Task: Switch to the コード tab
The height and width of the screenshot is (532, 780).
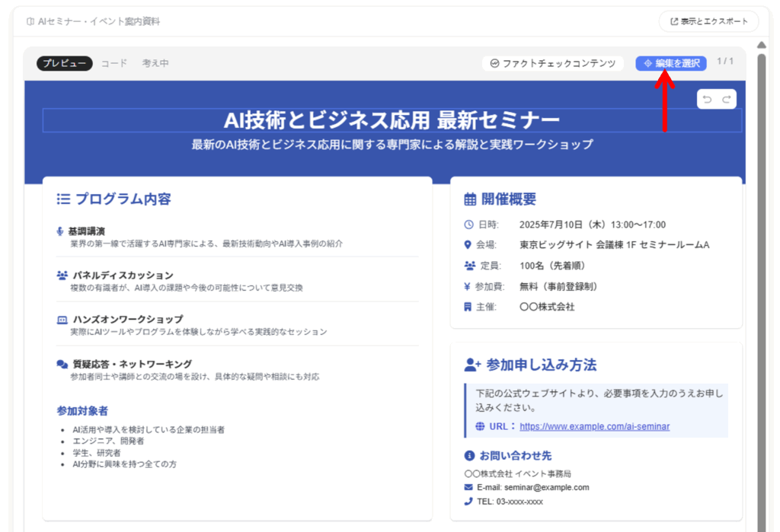Action: click(114, 63)
